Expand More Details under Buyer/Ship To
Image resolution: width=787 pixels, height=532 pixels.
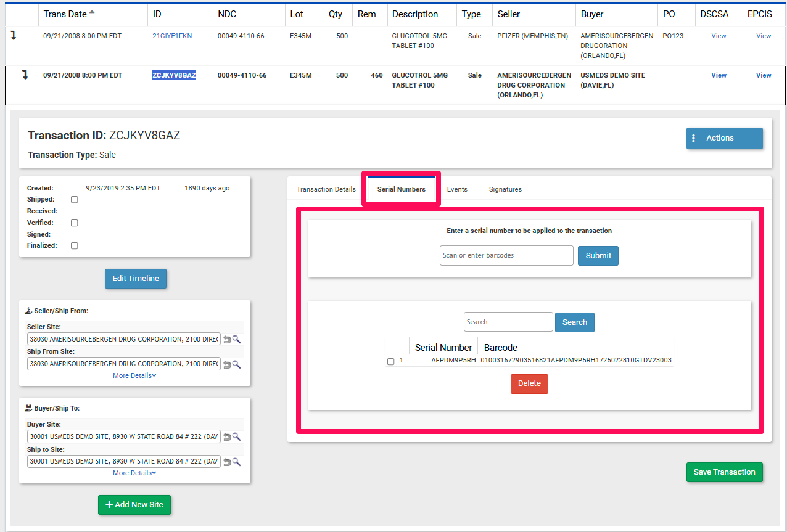pyautogui.click(x=134, y=473)
